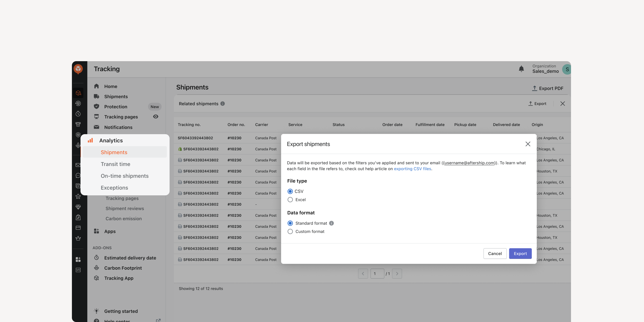Viewport: 644px width, 322px height.
Task: Go to next page with right chevron
Action: pyautogui.click(x=397, y=274)
